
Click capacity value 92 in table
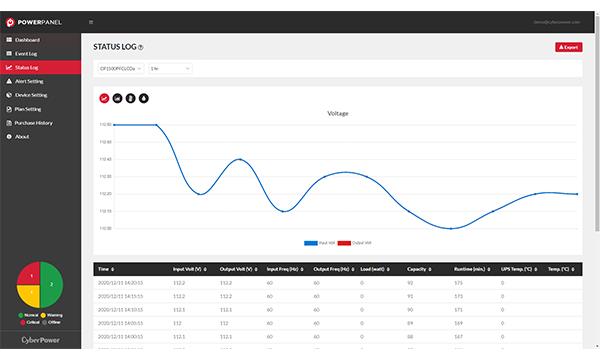[x=410, y=283]
